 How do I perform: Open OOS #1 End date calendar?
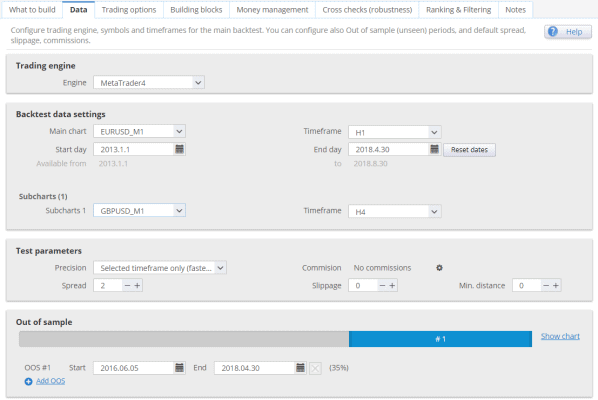coord(301,368)
